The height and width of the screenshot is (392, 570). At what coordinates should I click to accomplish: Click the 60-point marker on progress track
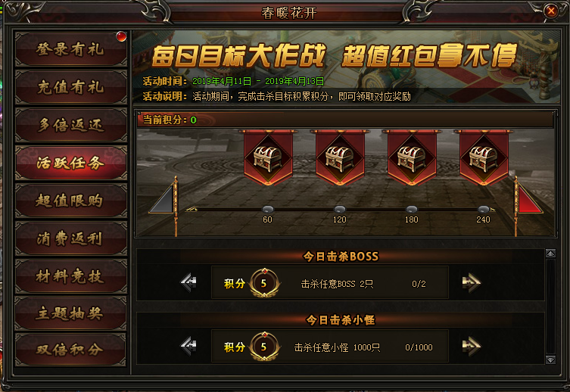[x=268, y=210]
